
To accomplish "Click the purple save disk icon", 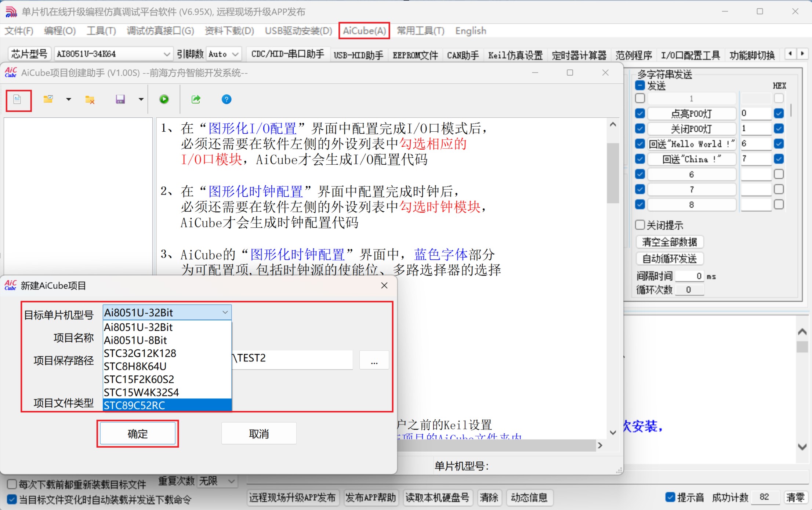I will (x=120, y=99).
